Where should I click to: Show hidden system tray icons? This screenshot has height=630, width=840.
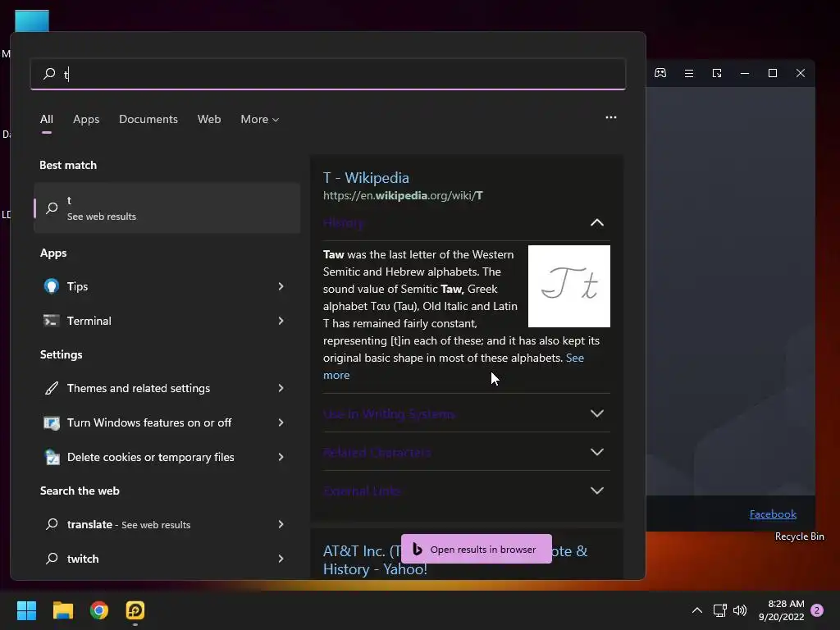pos(697,610)
